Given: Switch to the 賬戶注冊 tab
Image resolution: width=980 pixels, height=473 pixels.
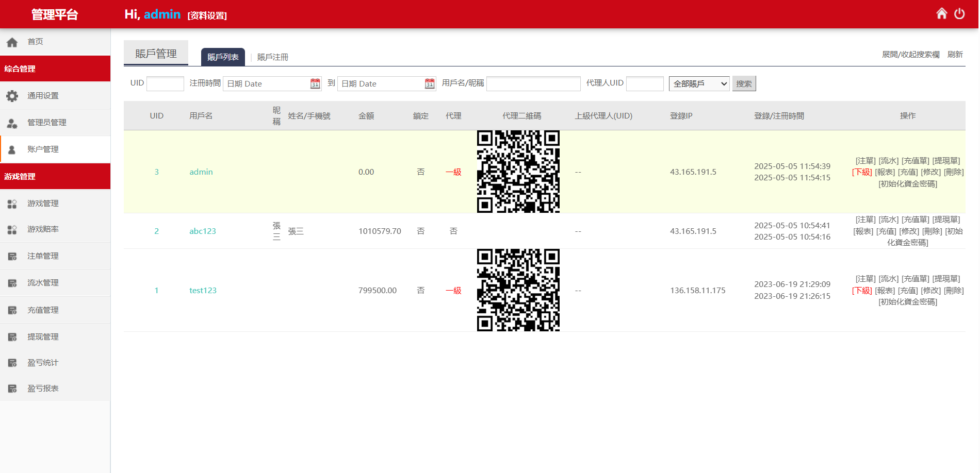Looking at the screenshot, I should pyautogui.click(x=273, y=57).
